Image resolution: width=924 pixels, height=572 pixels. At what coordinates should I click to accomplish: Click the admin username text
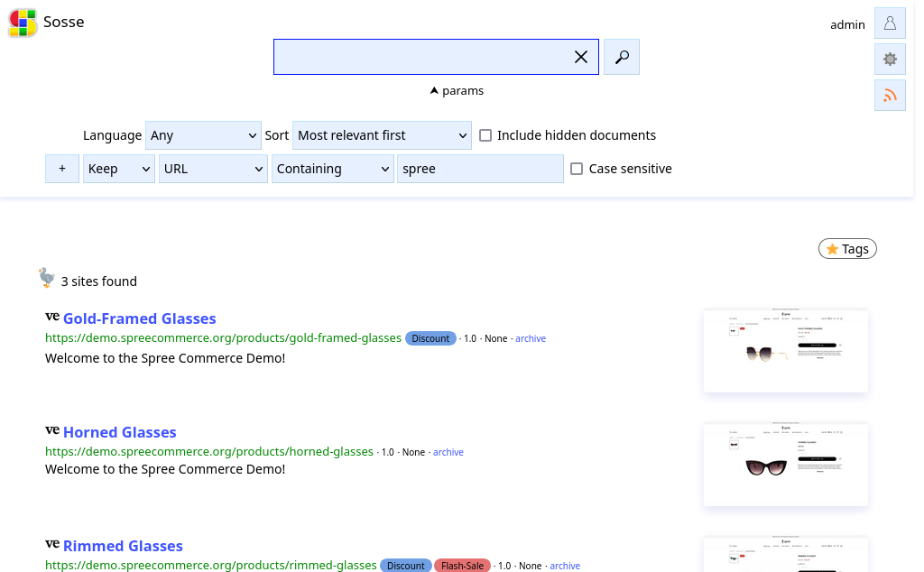coord(847,24)
